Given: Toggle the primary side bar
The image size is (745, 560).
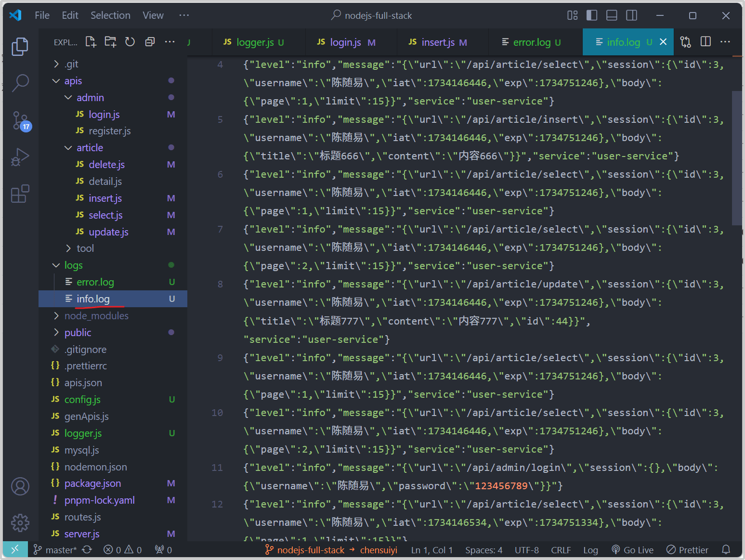Looking at the screenshot, I should click(592, 15).
